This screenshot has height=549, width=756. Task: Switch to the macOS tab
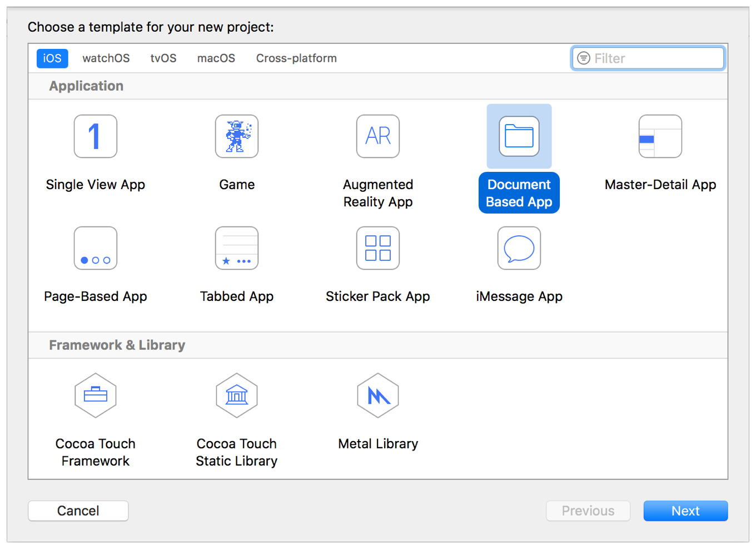pyautogui.click(x=216, y=58)
